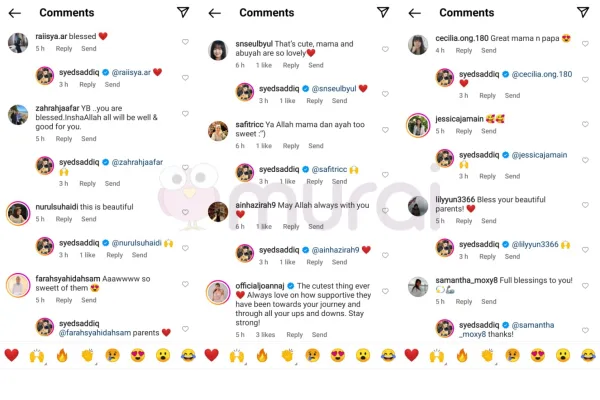The width and height of the screenshot is (600, 400).
Task: Like cecilia.ong.180's Great mama n papa comment
Action: pyautogui.click(x=585, y=44)
